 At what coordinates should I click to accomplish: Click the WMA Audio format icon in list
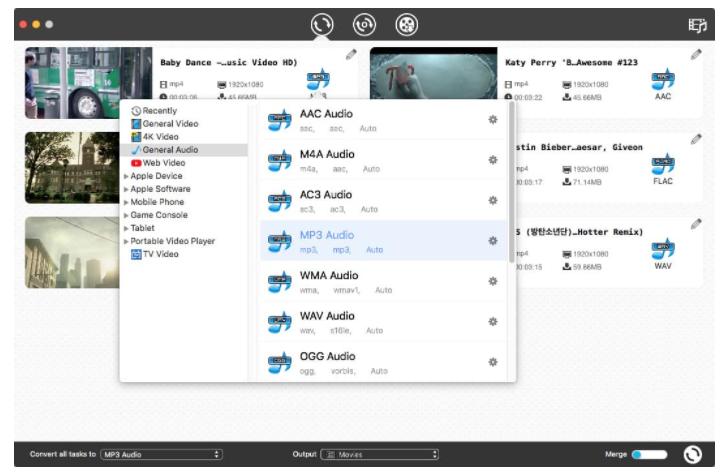pos(280,281)
